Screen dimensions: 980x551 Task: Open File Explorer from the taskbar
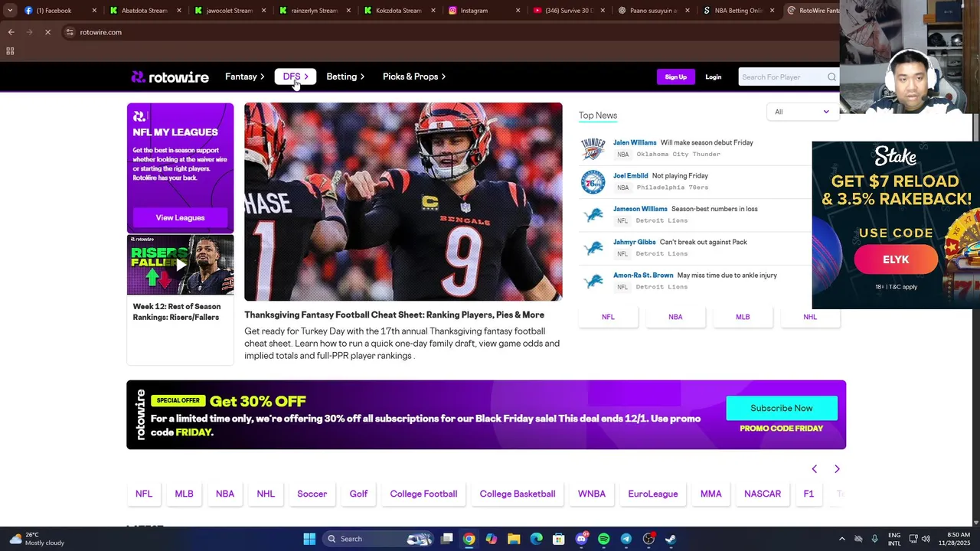click(x=514, y=539)
